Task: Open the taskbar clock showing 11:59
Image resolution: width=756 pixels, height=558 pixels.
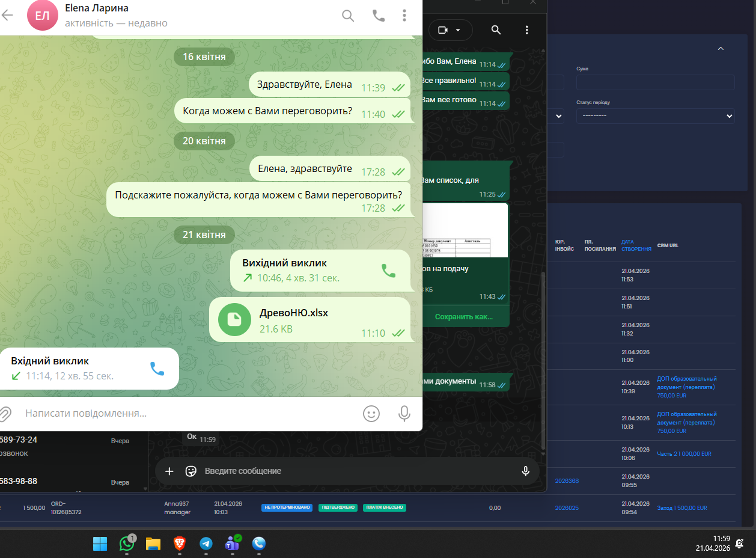Action: [x=713, y=543]
